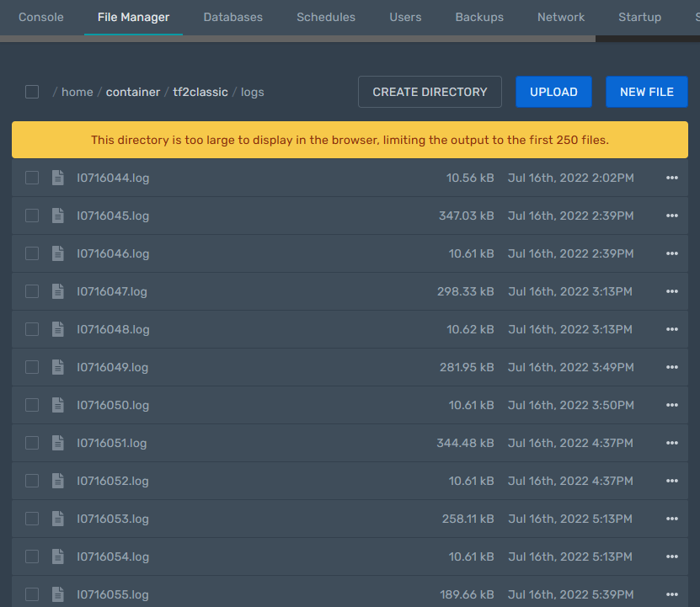The height and width of the screenshot is (607, 700).
Task: Navigate to tf2classic in the breadcrumb
Action: tap(200, 92)
